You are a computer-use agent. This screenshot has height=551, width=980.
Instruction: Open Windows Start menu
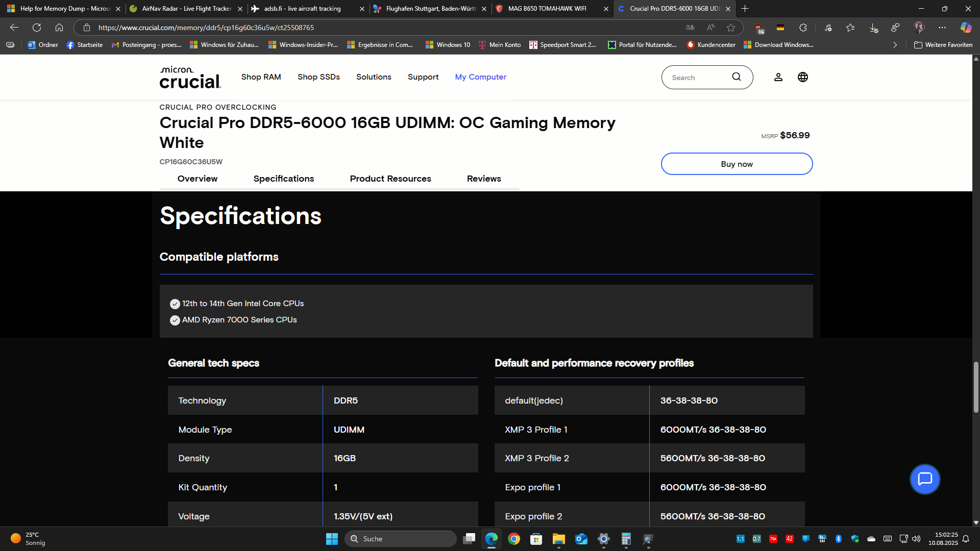[x=332, y=539]
